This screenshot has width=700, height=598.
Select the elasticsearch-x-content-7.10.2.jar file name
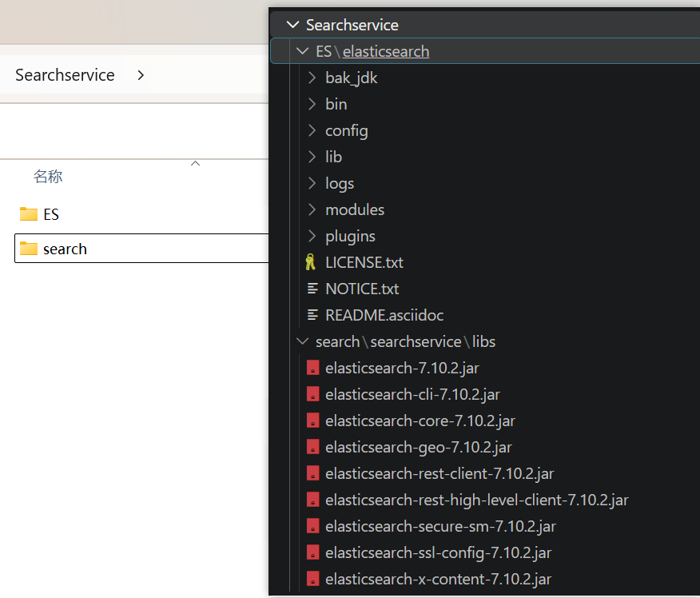click(x=439, y=579)
